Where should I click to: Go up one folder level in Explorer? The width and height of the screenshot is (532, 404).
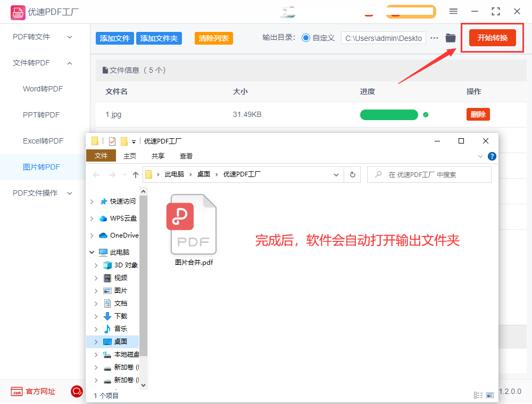pyautogui.click(x=136, y=175)
